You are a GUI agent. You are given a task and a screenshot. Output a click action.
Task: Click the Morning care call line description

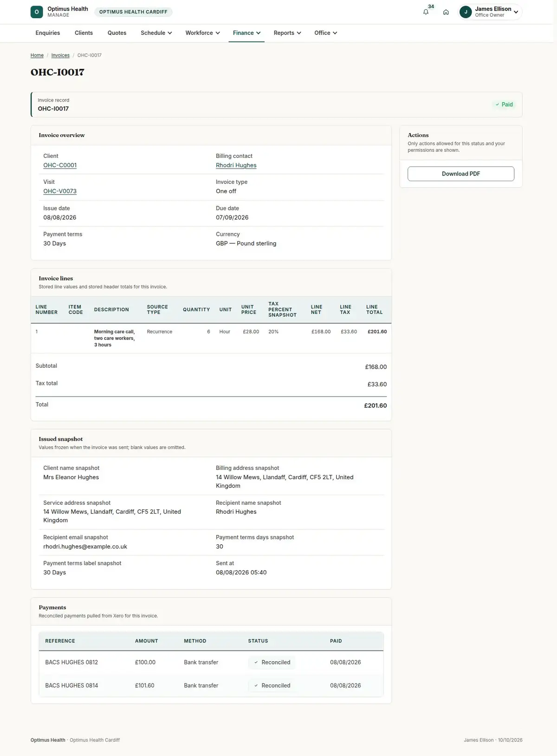click(x=115, y=338)
